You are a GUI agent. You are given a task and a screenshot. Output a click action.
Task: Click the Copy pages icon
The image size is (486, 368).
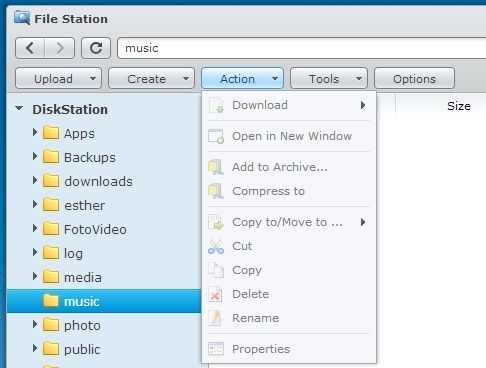click(216, 270)
